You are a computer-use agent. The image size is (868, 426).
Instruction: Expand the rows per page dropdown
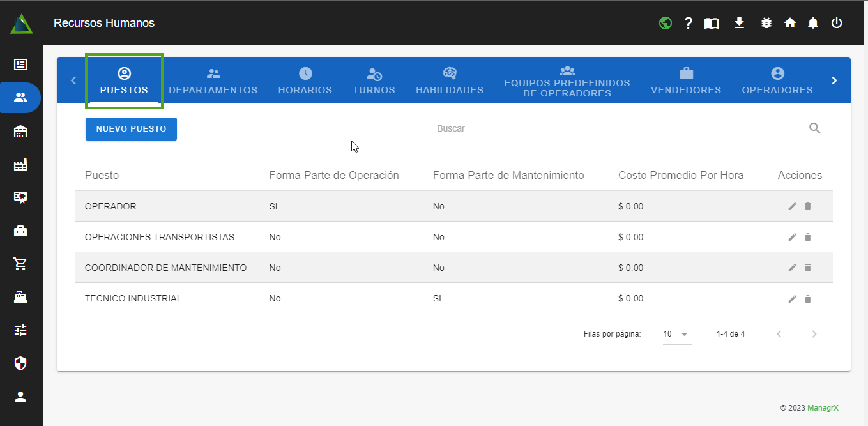click(x=677, y=334)
